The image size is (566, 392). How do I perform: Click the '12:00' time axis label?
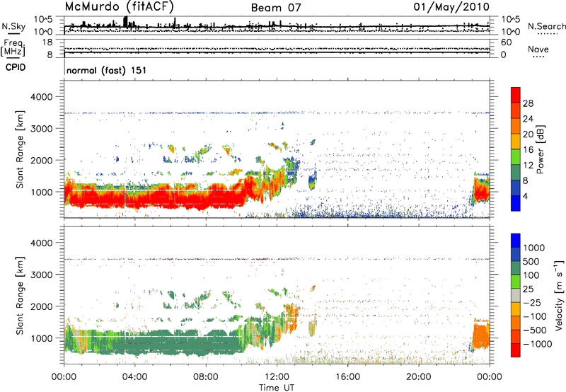point(277,377)
